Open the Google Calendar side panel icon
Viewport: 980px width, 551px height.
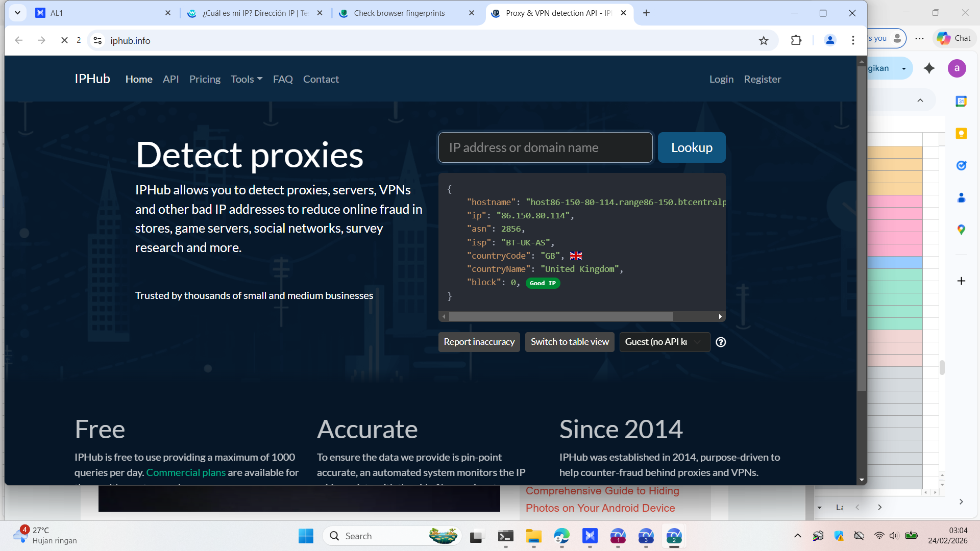(x=961, y=102)
